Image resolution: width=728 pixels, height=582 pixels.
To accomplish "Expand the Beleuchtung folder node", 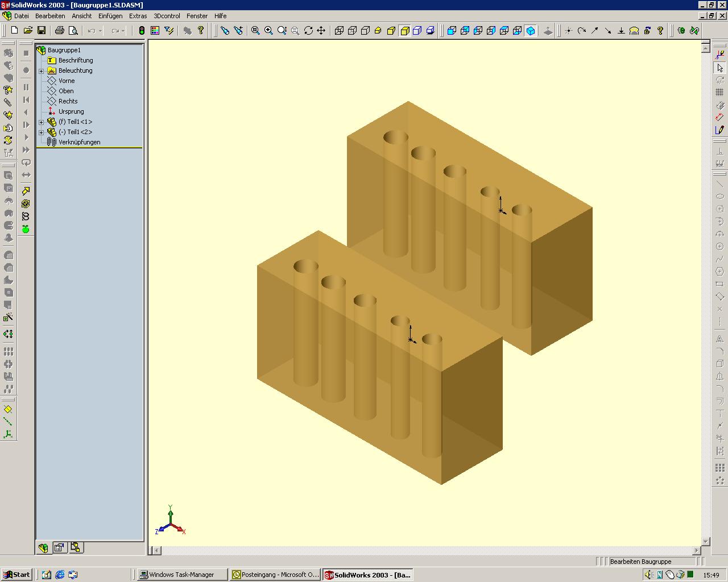I will pyautogui.click(x=41, y=71).
